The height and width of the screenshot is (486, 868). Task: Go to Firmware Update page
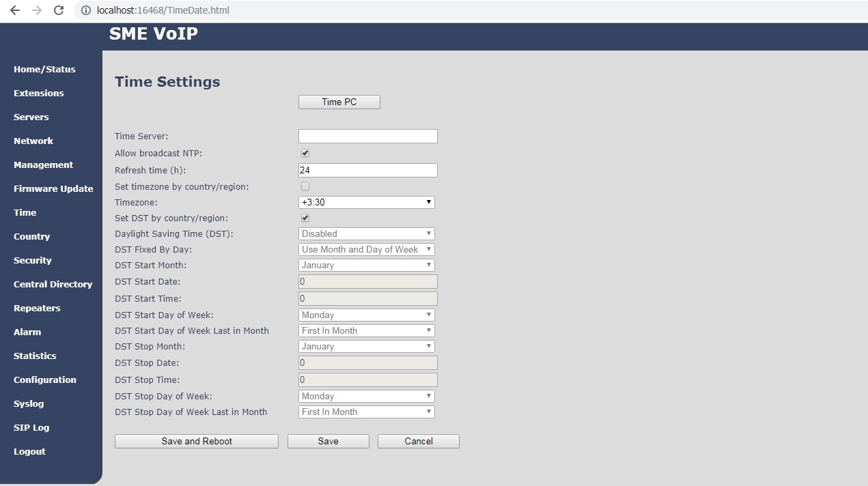53,188
